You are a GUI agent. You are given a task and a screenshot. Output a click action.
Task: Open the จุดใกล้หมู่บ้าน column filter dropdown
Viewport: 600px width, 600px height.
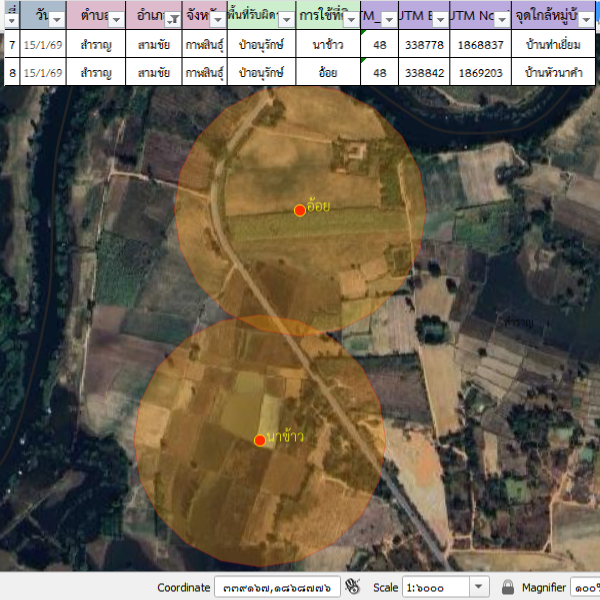tap(588, 19)
